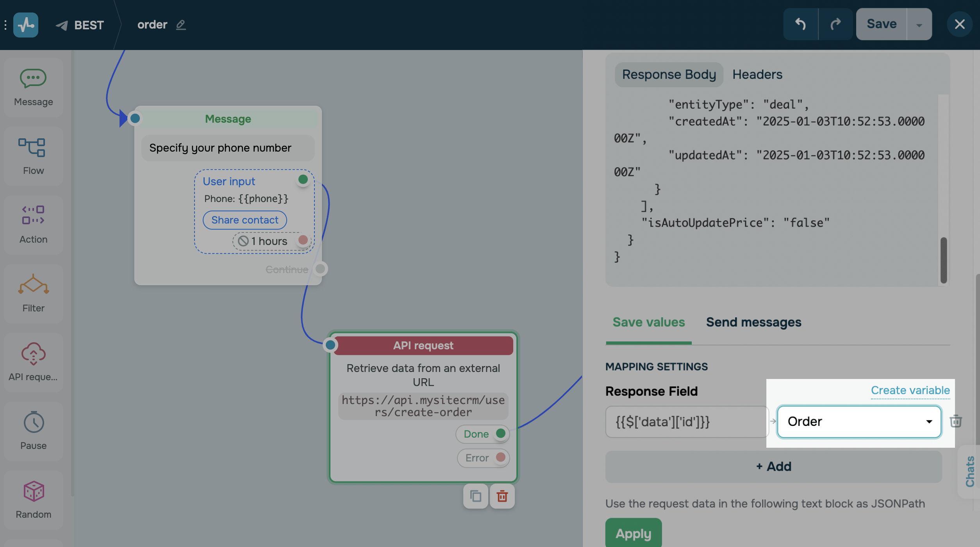
Task: Select the Pause element icon
Action: point(33,431)
